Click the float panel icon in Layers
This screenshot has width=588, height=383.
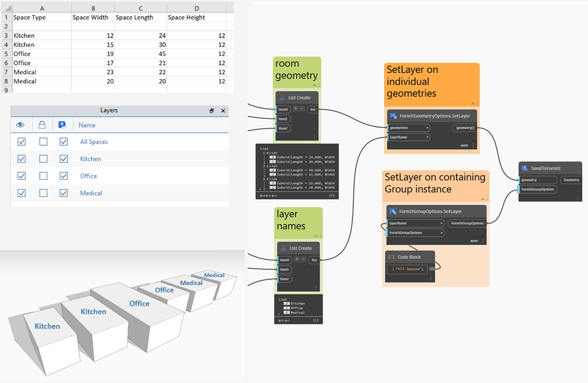pyautogui.click(x=211, y=111)
